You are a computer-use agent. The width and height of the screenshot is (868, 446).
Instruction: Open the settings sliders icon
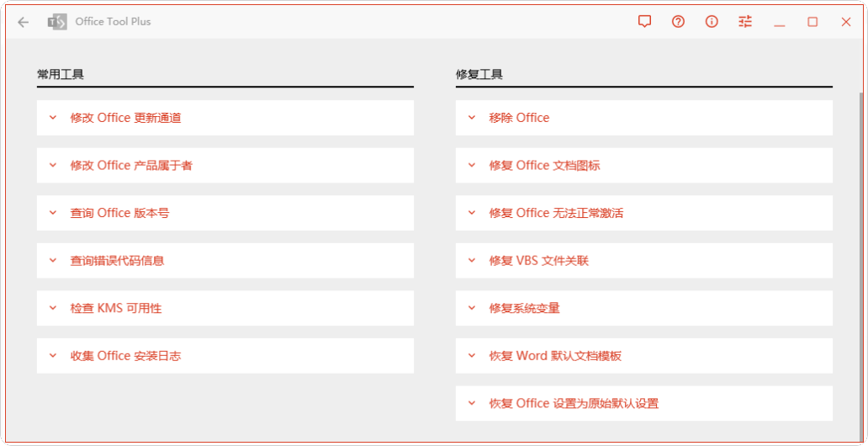pyautogui.click(x=745, y=22)
